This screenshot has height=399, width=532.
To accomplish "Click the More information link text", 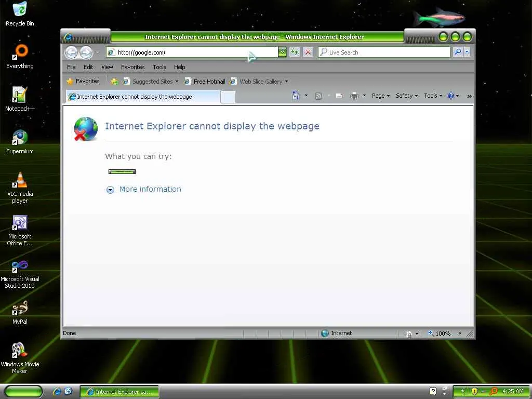I will [150, 189].
